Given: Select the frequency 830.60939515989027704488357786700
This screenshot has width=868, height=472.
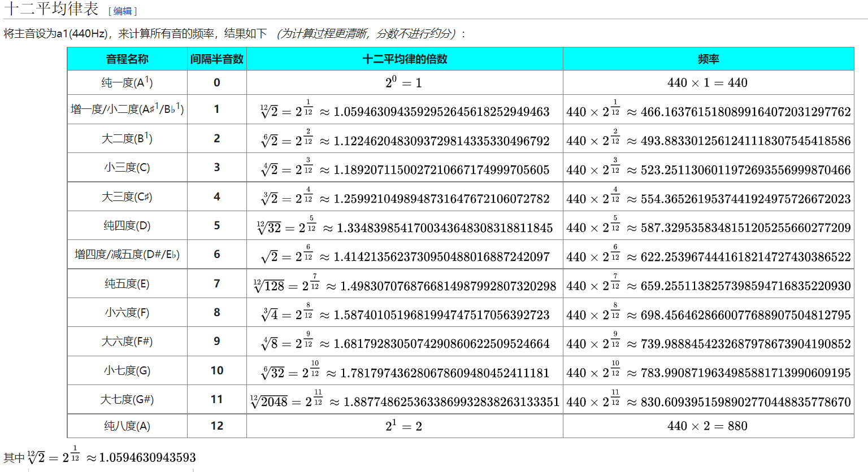Looking at the screenshot, I should [x=746, y=401].
